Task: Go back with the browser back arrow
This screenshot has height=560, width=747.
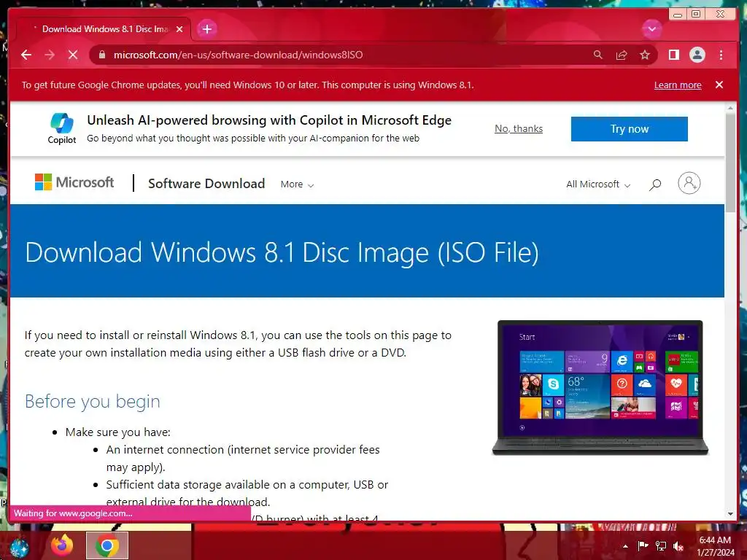Action: [26, 55]
